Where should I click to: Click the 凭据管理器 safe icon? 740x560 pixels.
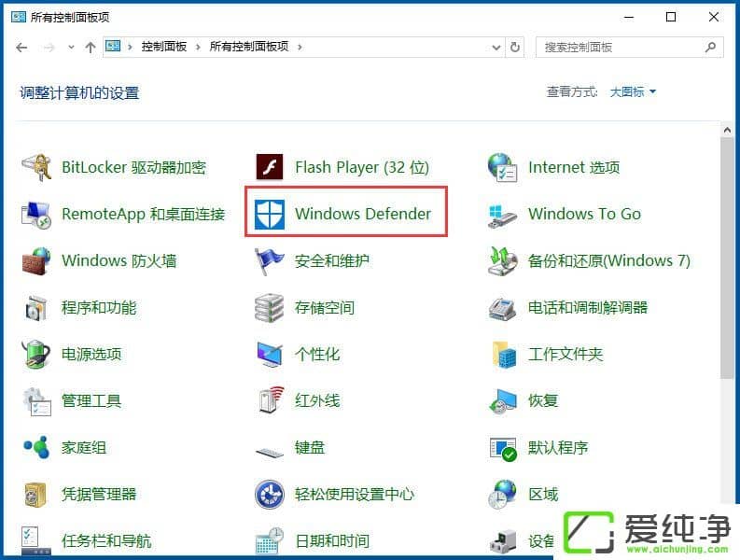tap(35, 495)
